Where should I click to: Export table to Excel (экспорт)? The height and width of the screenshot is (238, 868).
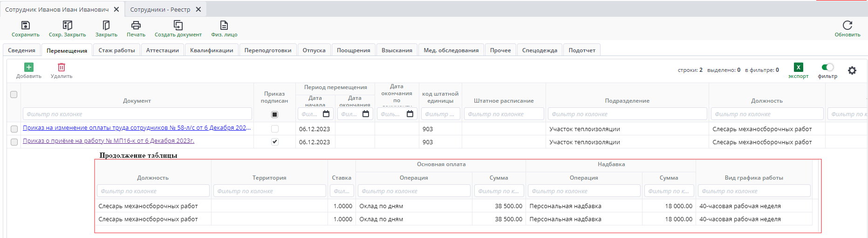click(x=798, y=68)
